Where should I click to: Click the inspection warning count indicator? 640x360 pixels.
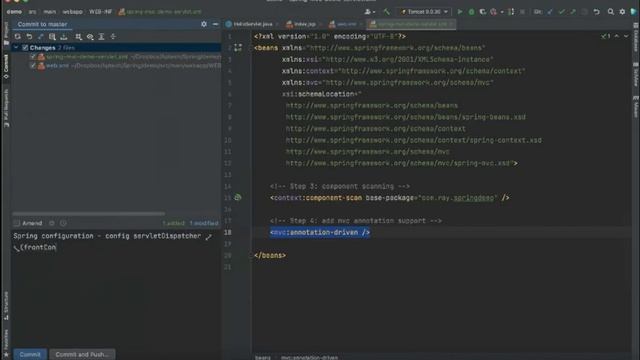coord(606,36)
